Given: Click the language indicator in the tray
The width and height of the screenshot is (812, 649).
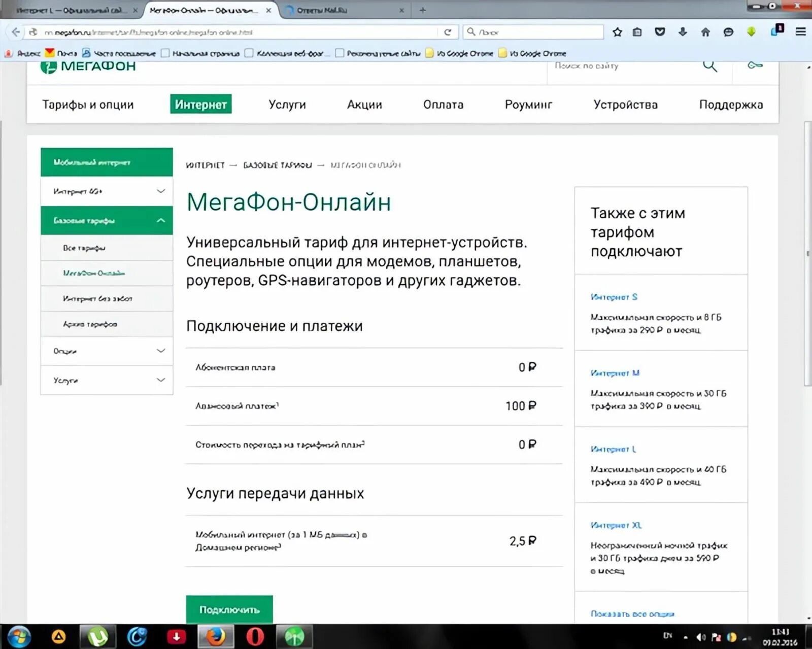Looking at the screenshot, I should click(x=667, y=635).
